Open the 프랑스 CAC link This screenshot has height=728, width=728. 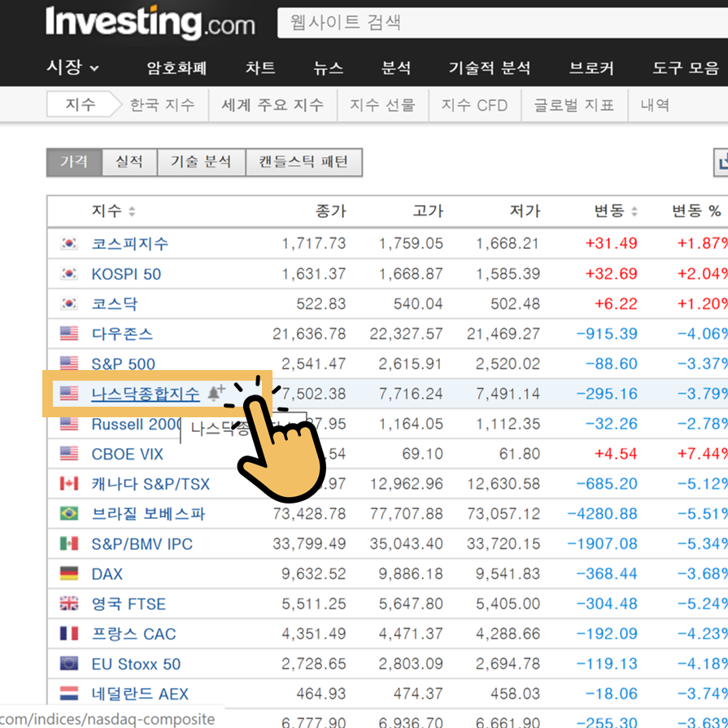133,634
